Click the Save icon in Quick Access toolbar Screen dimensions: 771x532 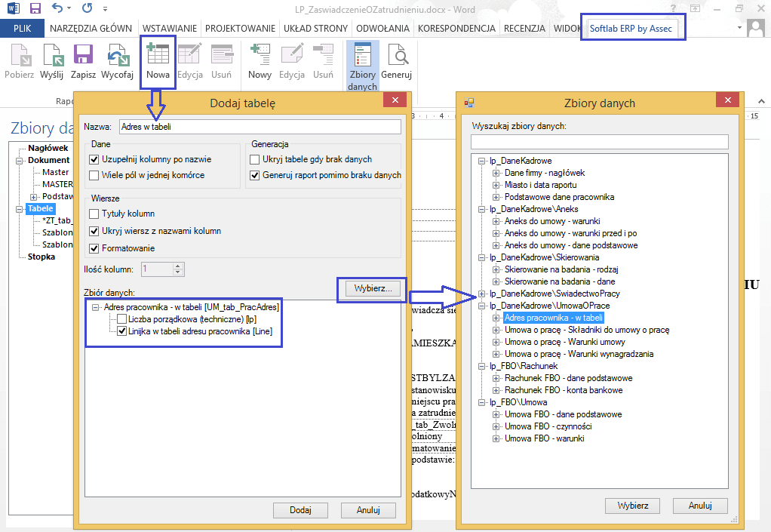click(35, 8)
